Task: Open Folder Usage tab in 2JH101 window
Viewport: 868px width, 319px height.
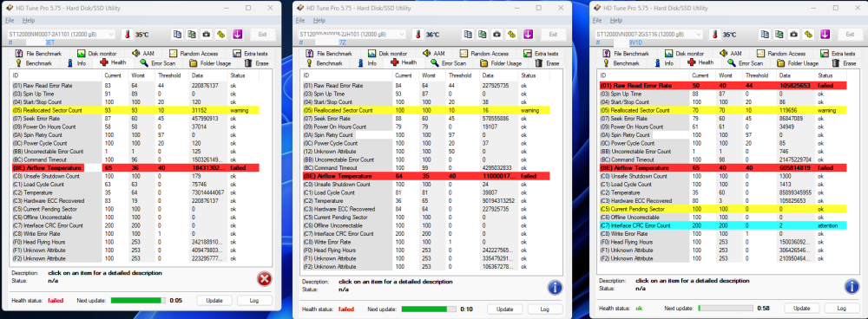Action: point(501,63)
